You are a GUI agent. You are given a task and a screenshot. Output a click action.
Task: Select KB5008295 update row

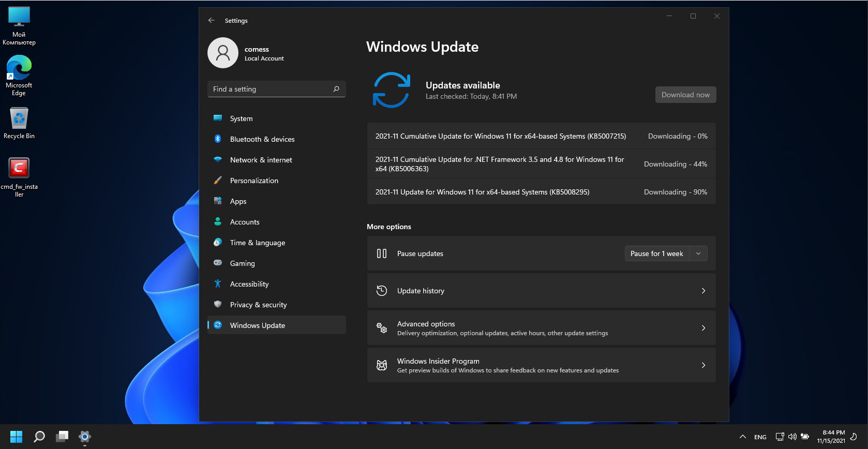pyautogui.click(x=542, y=192)
